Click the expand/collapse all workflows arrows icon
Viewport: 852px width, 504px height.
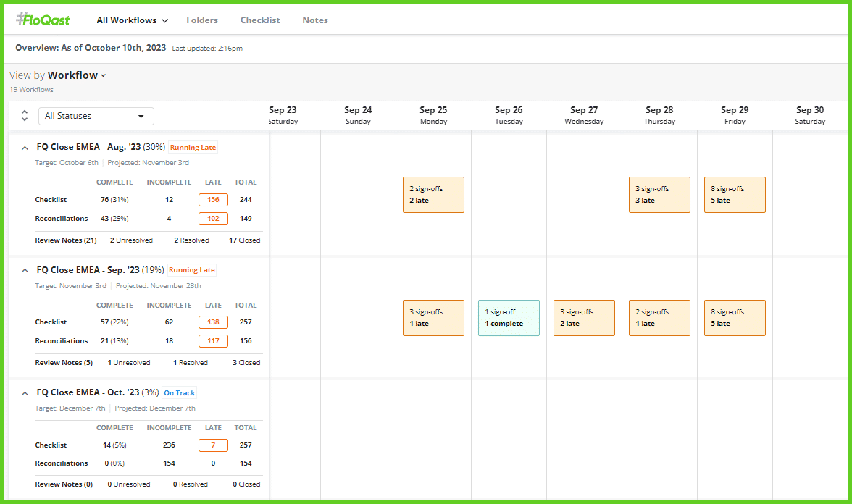[x=24, y=116]
